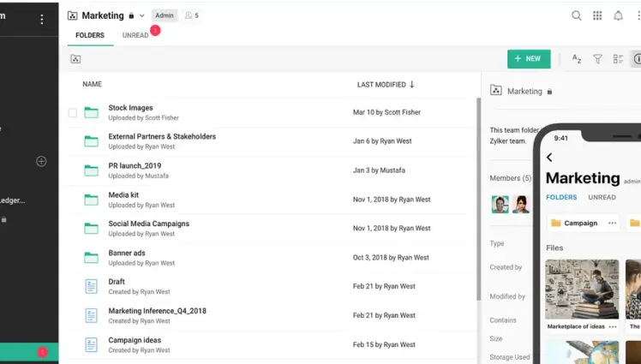Click the plus circle icon in sidebar
The height and width of the screenshot is (364, 641).
tap(41, 161)
